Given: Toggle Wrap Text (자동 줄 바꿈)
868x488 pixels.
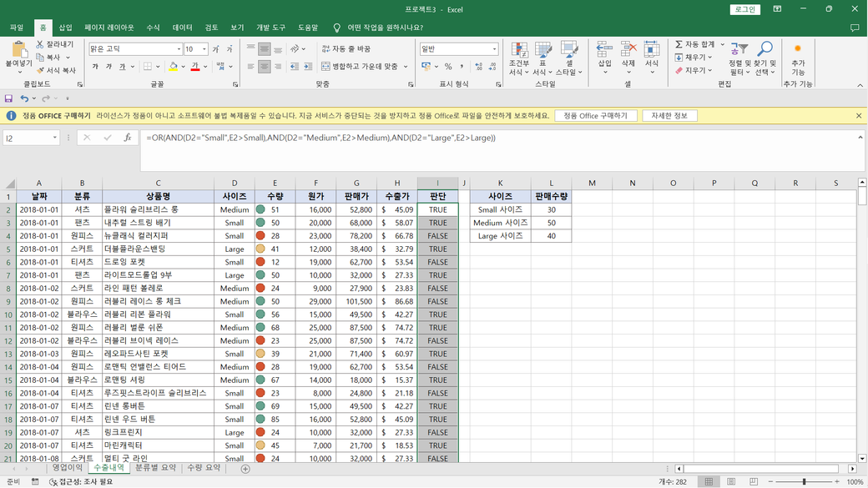Looking at the screenshot, I should (x=346, y=49).
